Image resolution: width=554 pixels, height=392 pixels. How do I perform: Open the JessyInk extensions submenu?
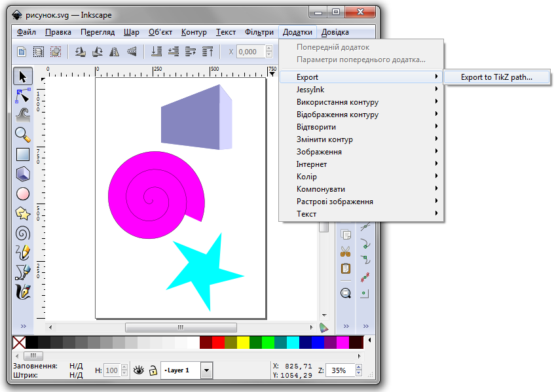point(310,90)
